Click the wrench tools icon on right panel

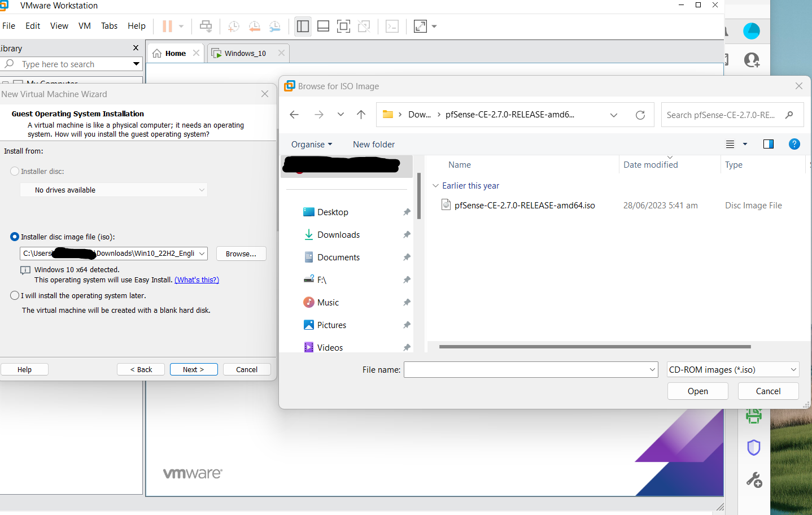(754, 480)
